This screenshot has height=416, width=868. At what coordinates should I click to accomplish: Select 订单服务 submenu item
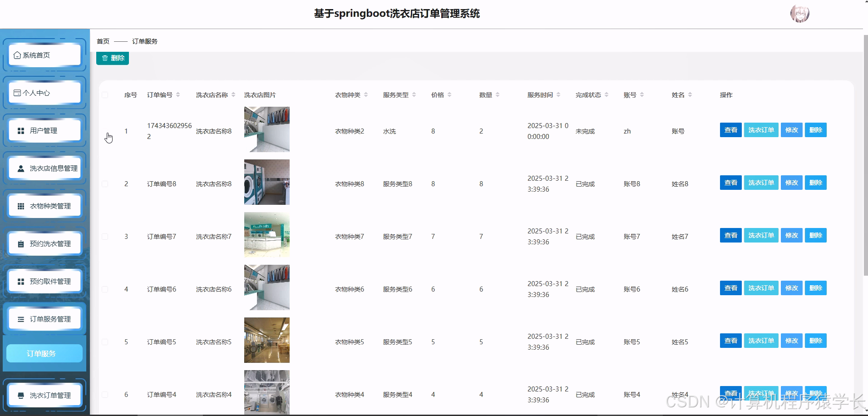click(44, 353)
